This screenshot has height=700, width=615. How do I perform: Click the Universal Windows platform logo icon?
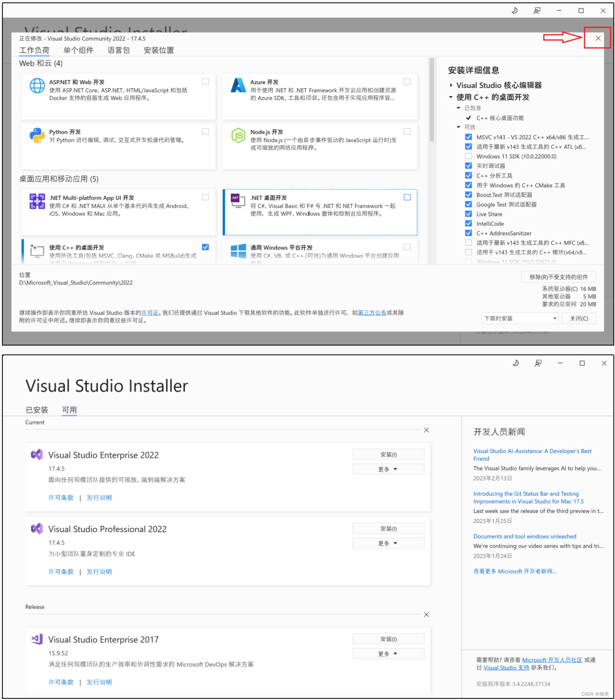click(238, 251)
